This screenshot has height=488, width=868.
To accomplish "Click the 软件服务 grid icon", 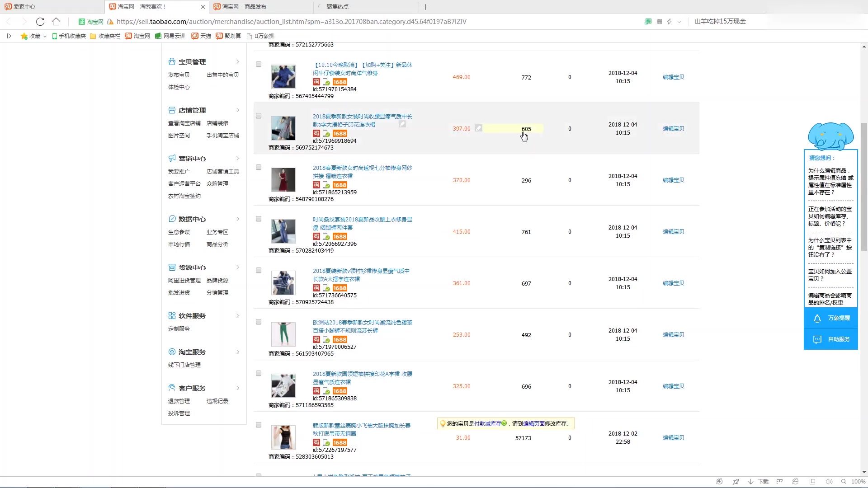I will (x=172, y=316).
